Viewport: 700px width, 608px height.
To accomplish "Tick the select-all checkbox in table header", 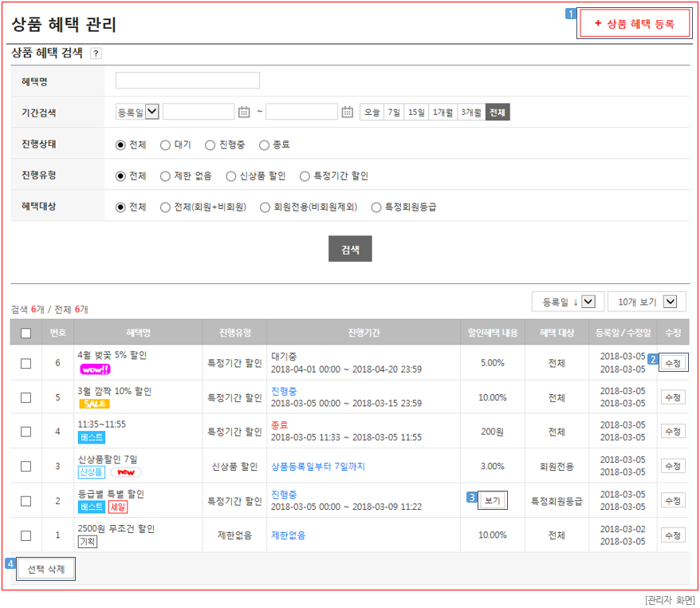I will [26, 334].
